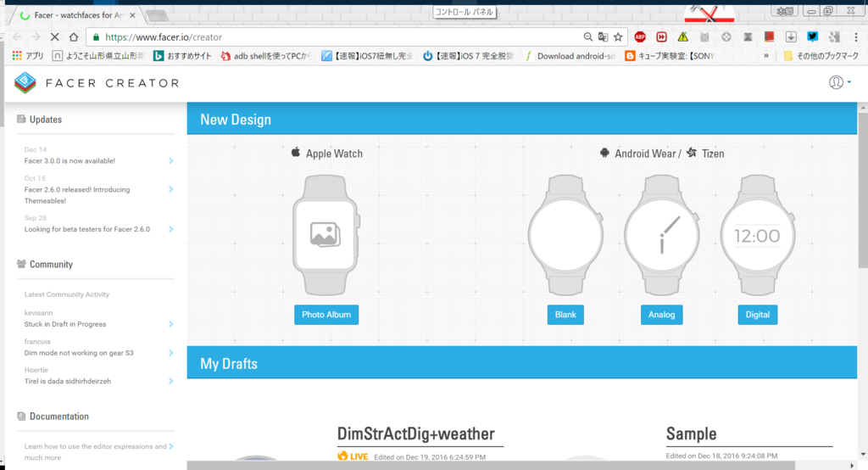Click the Community section heading
Image resolution: width=868 pixels, height=470 pixels.
click(51, 265)
